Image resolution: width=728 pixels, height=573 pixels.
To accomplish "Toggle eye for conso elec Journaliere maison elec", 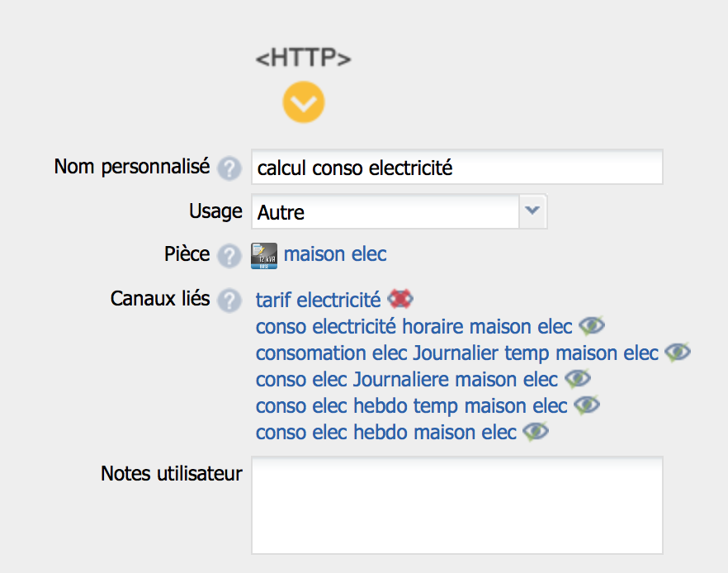I will pyautogui.click(x=578, y=378).
